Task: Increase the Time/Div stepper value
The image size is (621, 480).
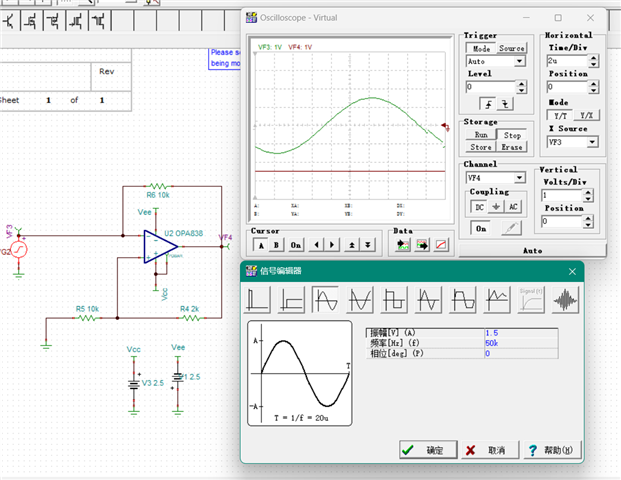Action: coord(594,58)
